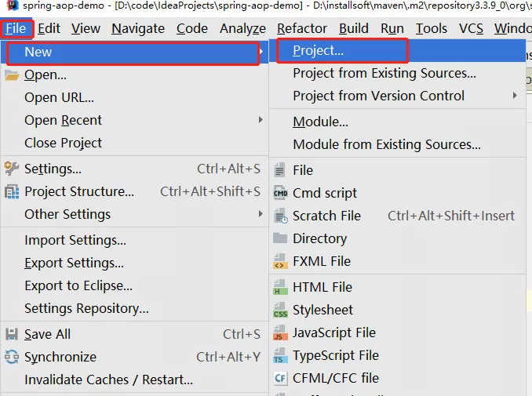This screenshot has height=396, width=532.
Task: Open the Refactor menu
Action: coord(302,29)
